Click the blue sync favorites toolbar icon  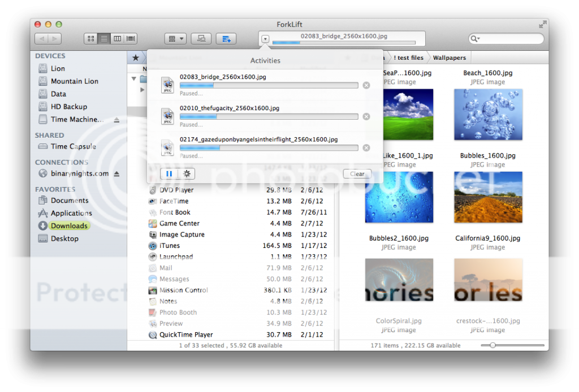226,38
